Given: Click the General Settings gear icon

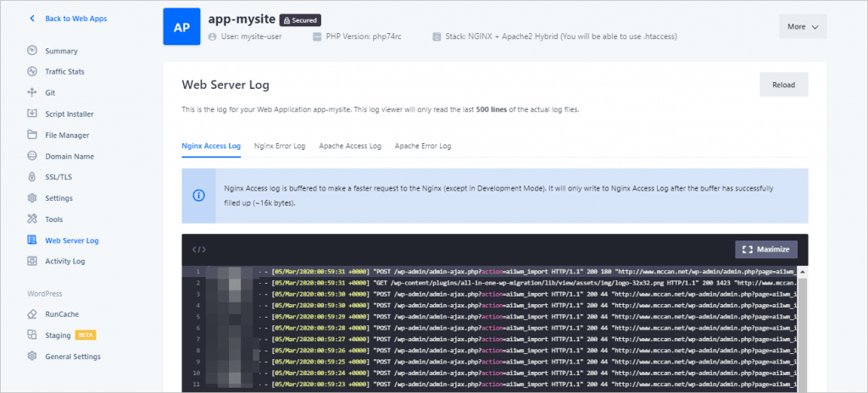Looking at the screenshot, I should pyautogui.click(x=32, y=356).
